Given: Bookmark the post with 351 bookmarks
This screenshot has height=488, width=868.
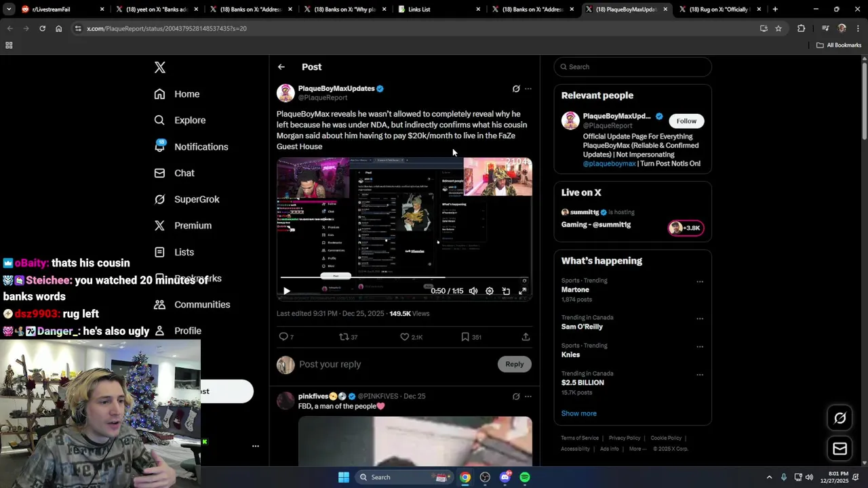Looking at the screenshot, I should click(x=471, y=337).
